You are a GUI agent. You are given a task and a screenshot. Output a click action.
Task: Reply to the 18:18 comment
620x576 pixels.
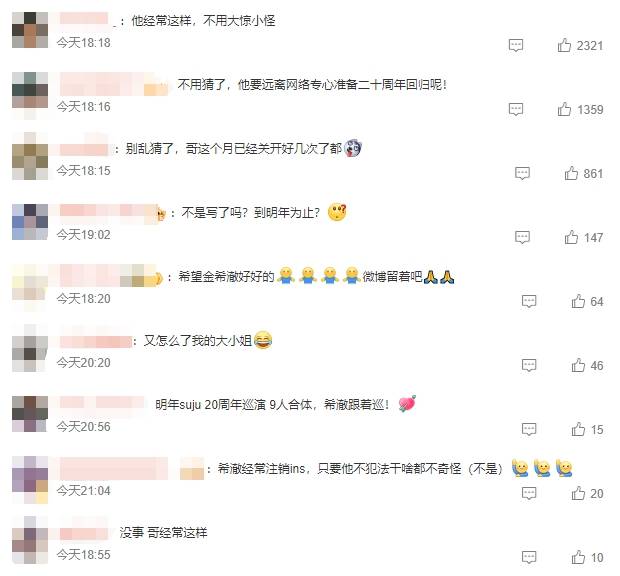coord(516,45)
